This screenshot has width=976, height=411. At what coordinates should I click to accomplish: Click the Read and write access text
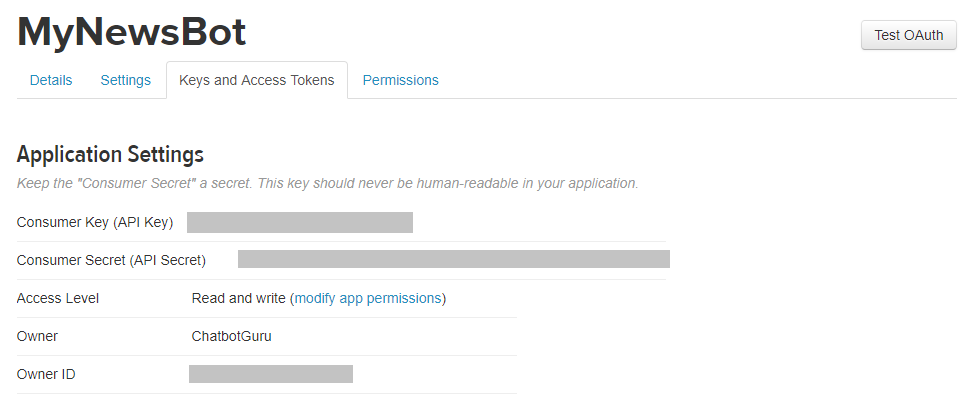[238, 298]
